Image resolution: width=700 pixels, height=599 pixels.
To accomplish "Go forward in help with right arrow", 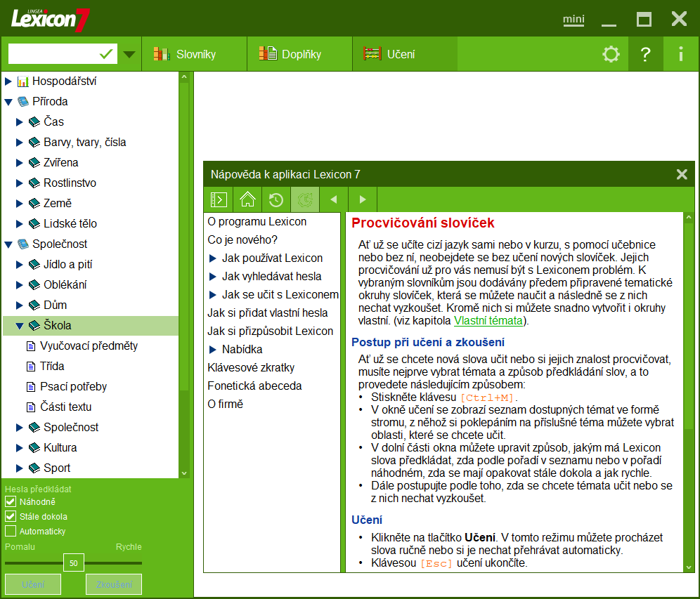I will tap(363, 199).
